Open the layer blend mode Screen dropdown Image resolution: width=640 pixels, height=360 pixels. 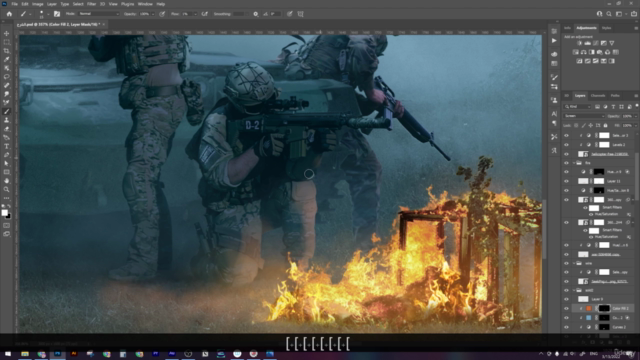[x=584, y=116]
